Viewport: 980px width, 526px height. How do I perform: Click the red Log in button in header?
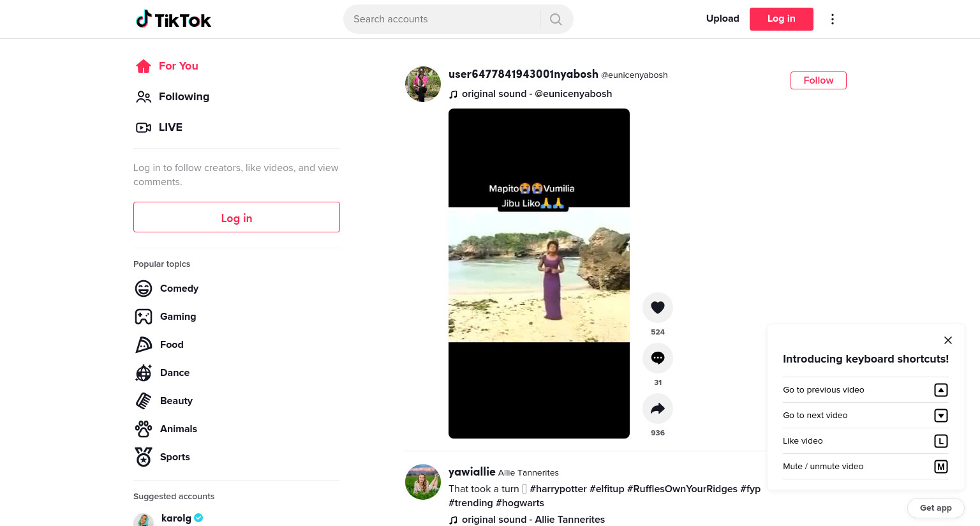click(x=781, y=19)
